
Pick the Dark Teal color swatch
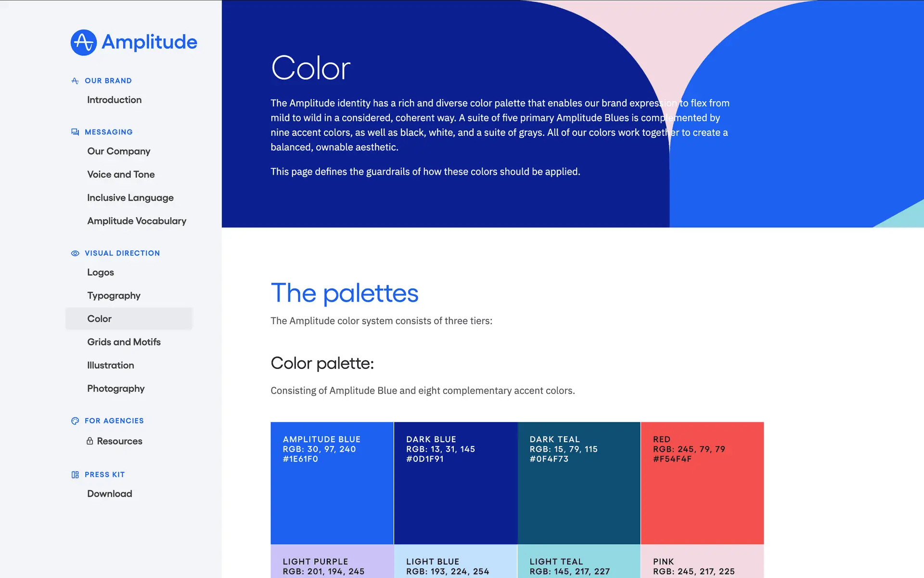[578, 483]
